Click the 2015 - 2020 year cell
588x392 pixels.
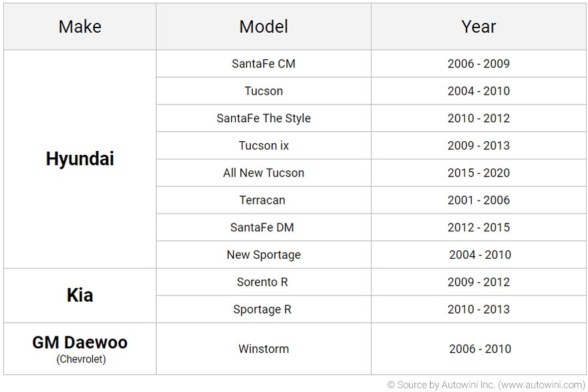(x=478, y=173)
